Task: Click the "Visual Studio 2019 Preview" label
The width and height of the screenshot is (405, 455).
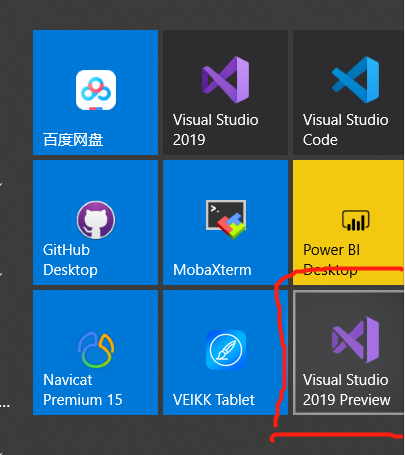Action: point(346,390)
